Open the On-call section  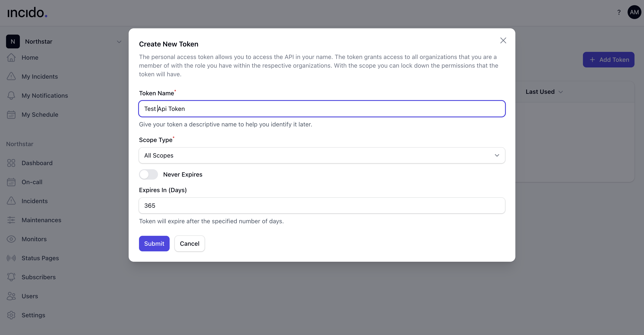point(32,182)
